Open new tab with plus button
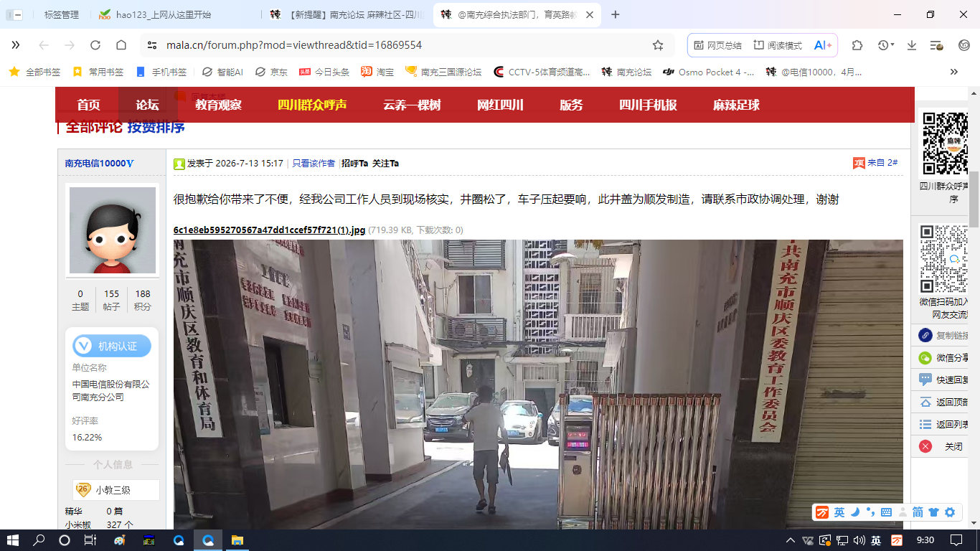Image resolution: width=980 pixels, height=551 pixels. click(615, 14)
